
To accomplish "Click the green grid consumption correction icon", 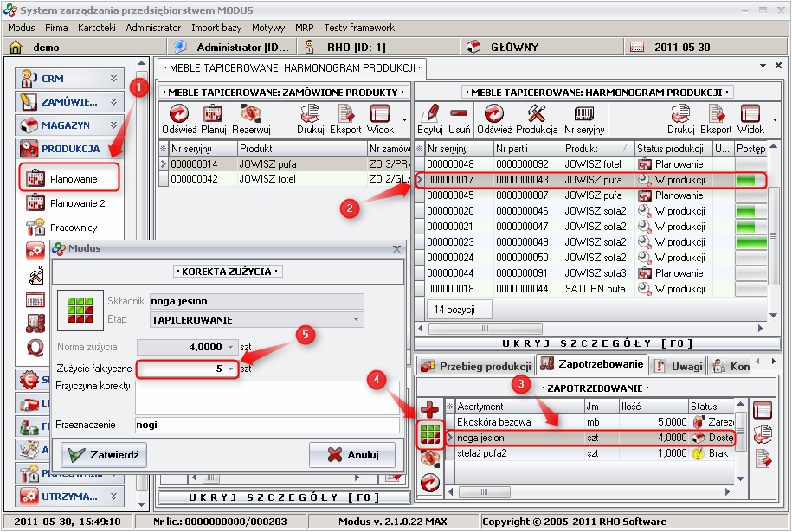I will (429, 434).
